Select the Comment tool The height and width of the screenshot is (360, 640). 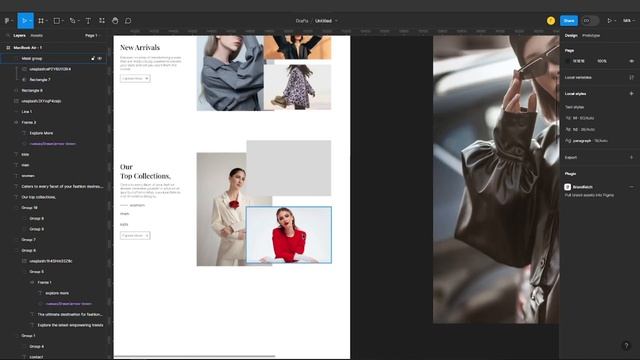pos(128,20)
